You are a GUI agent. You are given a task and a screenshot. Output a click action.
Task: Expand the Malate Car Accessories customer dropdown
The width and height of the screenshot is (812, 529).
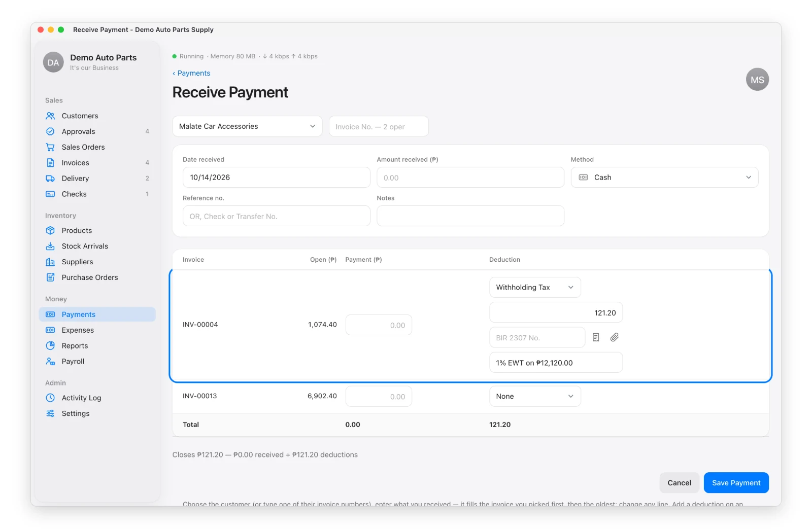tap(247, 126)
